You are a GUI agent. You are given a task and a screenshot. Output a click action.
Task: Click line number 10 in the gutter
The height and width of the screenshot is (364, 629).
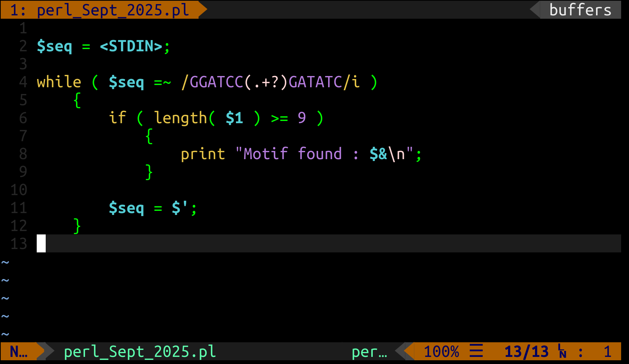(19, 190)
